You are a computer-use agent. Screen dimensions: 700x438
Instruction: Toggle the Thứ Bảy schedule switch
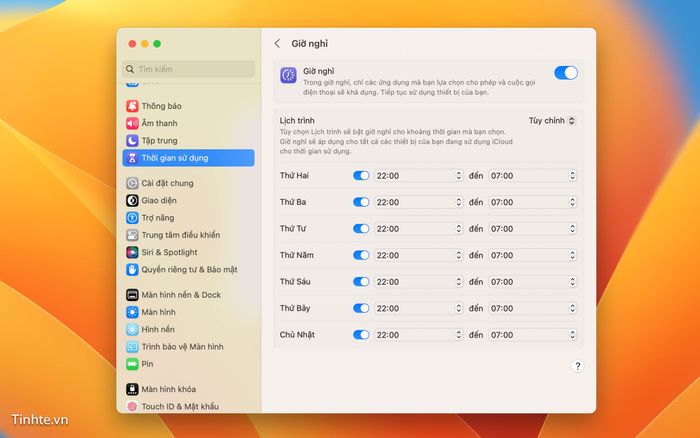pos(361,308)
